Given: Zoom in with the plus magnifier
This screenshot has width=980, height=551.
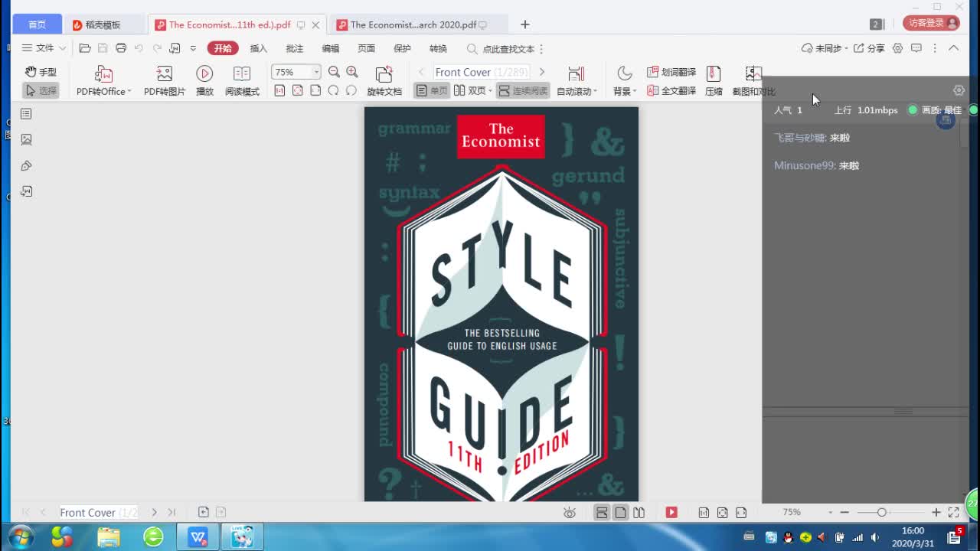Looking at the screenshot, I should point(352,72).
